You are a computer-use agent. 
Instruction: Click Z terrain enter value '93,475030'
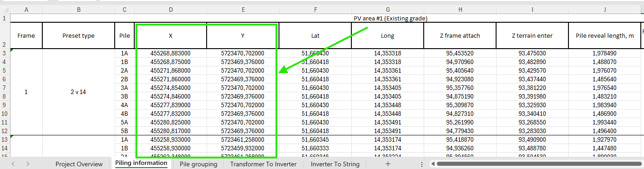tap(532, 53)
